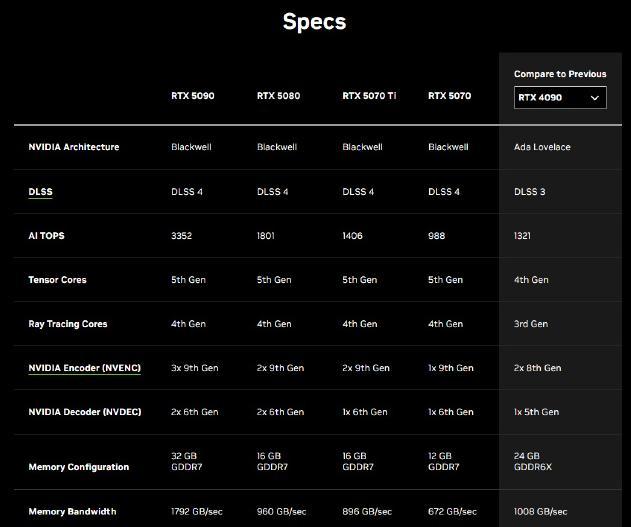Select the AI TOPS row label
The height and width of the screenshot is (527, 631).
pyautogui.click(x=46, y=236)
